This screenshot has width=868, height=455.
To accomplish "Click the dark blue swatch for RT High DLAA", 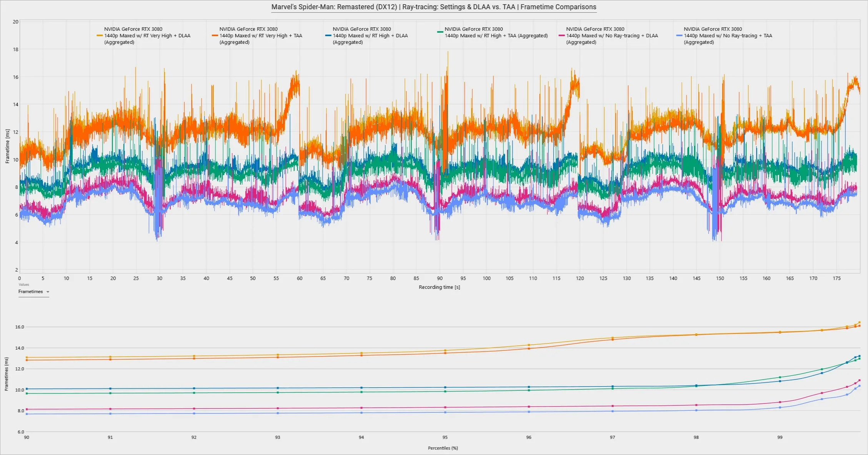I will tap(328, 35).
